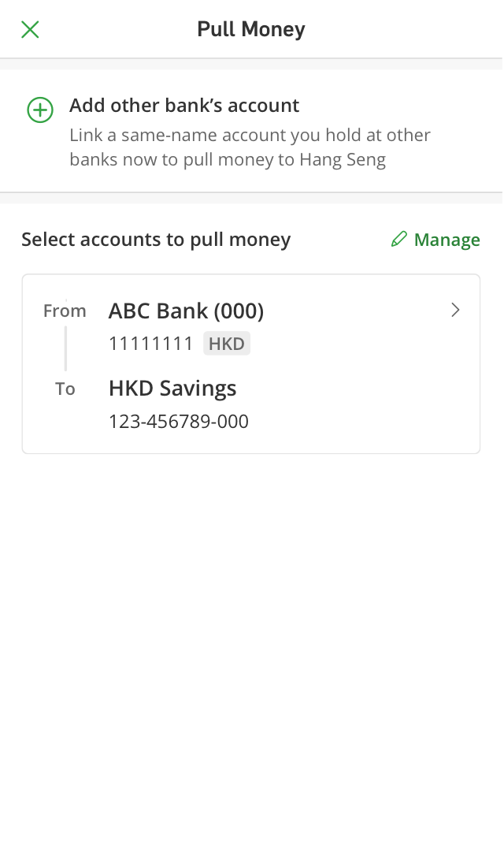Tap the HKD Savings destination account
Viewport: 504px width, 867px height.
coord(172,389)
